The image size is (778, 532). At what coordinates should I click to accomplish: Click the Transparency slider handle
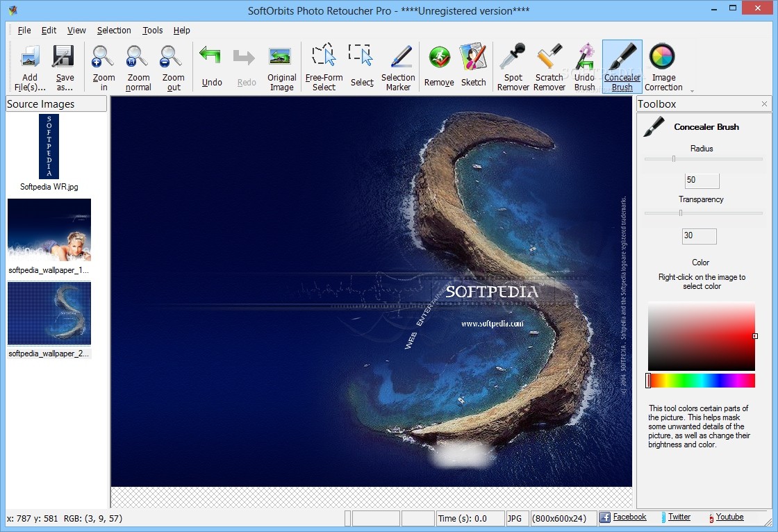pyautogui.click(x=680, y=213)
